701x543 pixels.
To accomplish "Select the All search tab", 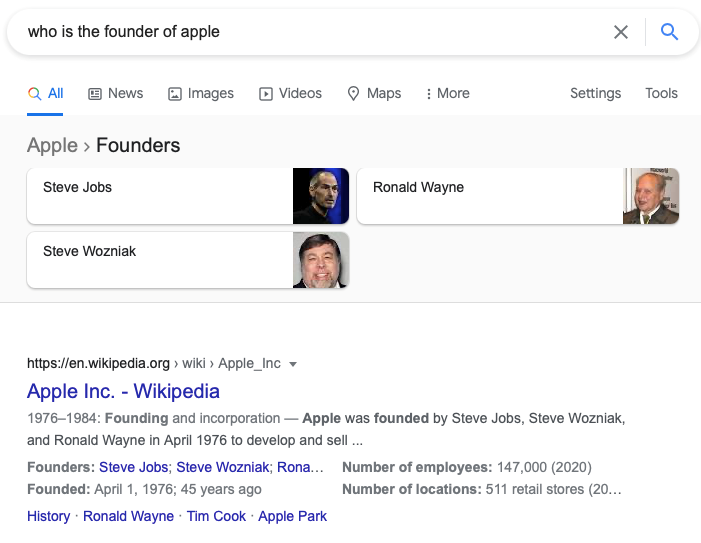I will click(x=45, y=93).
